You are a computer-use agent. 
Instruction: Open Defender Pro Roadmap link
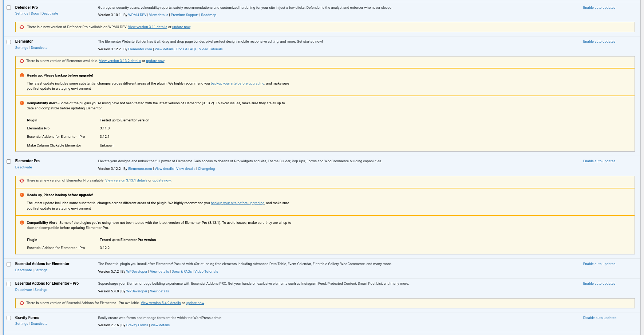click(x=209, y=15)
